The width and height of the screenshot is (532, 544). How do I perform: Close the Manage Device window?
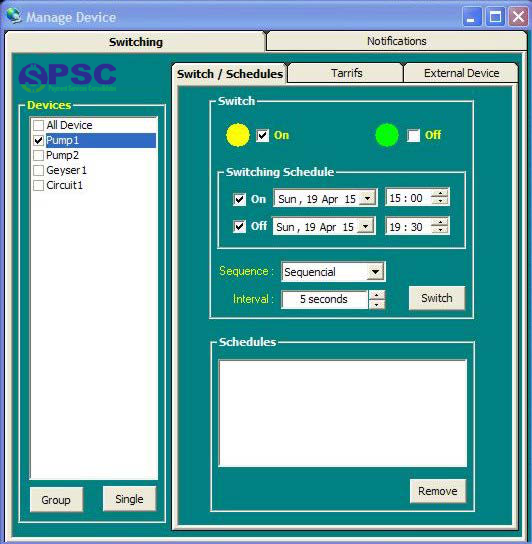pos(518,17)
